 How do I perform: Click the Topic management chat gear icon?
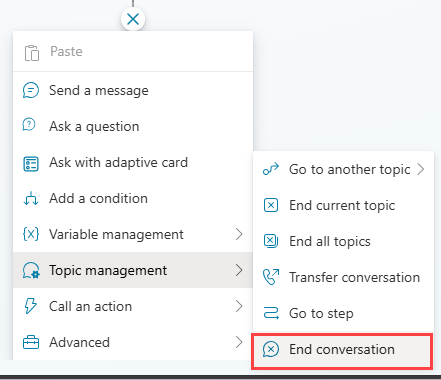[x=31, y=270]
